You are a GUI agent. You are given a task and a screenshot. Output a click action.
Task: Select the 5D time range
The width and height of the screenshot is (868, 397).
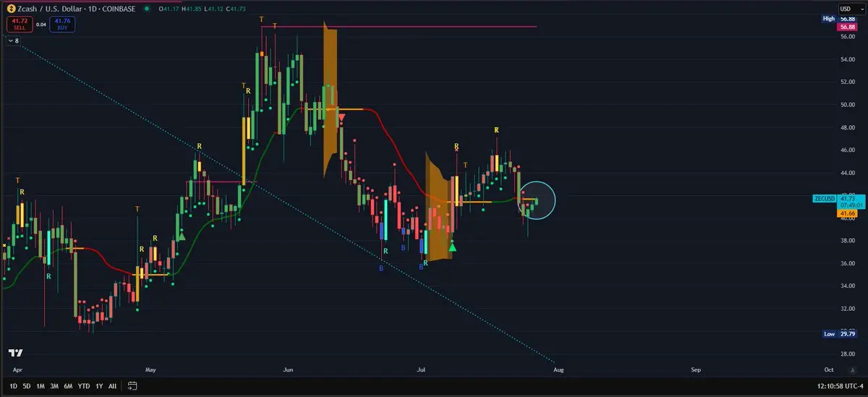click(x=27, y=386)
